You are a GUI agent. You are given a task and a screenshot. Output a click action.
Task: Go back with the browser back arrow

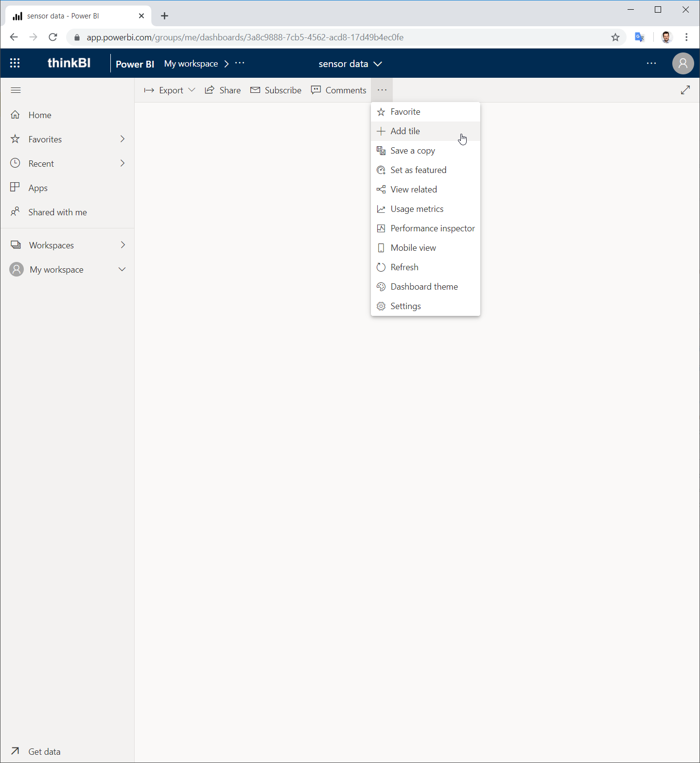14,37
